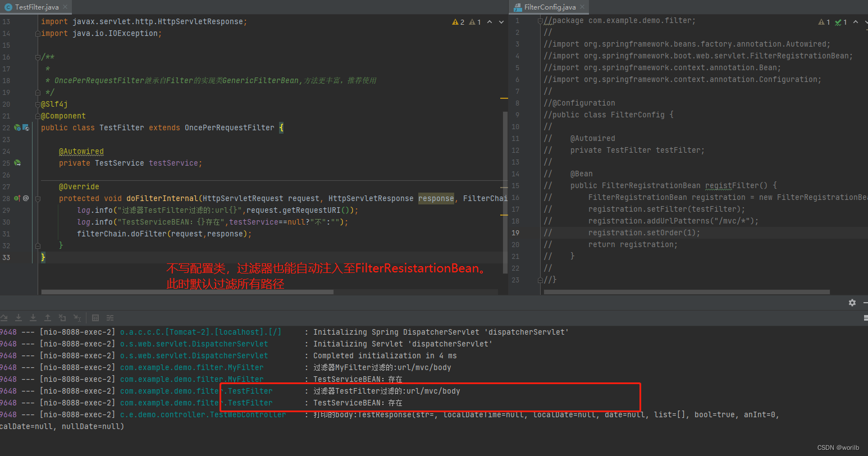The width and height of the screenshot is (868, 456).
Task: Click the overriding method gutter icon on line 28
Action: tap(17, 198)
